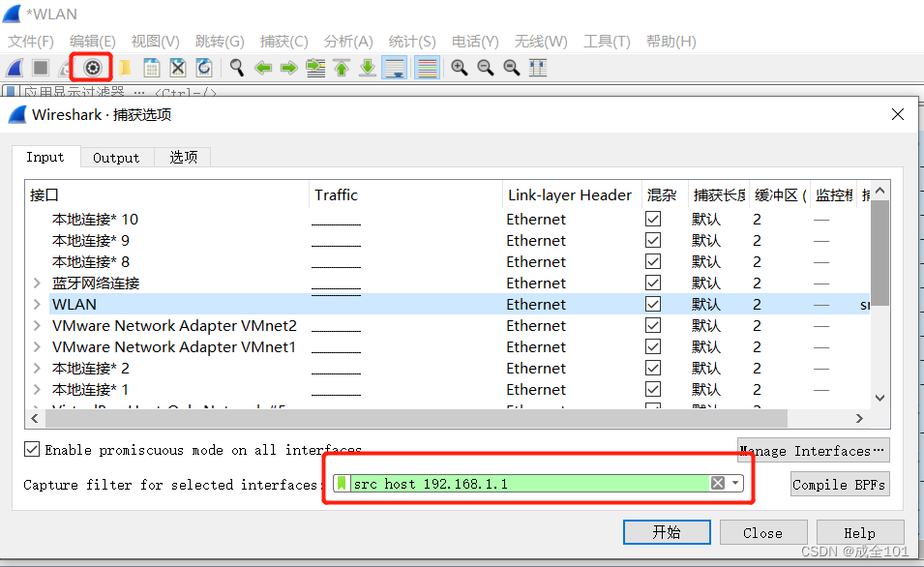Open the 统计(S) menu
924x567 pixels.
(x=412, y=42)
